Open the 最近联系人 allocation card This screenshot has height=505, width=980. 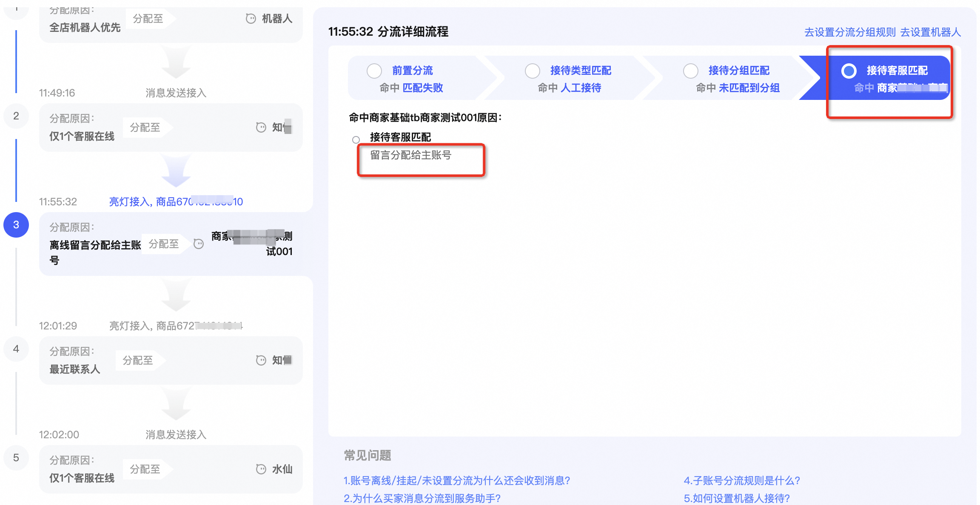click(x=171, y=360)
